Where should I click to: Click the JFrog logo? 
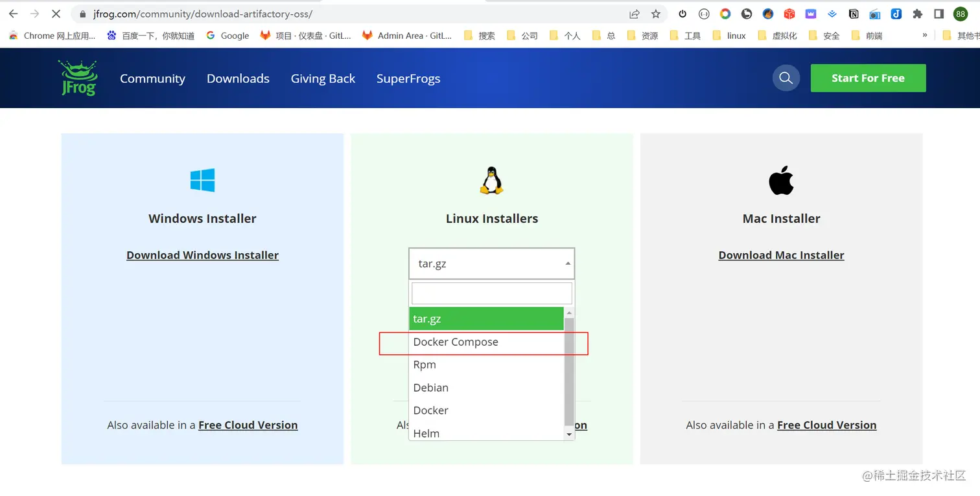(78, 78)
